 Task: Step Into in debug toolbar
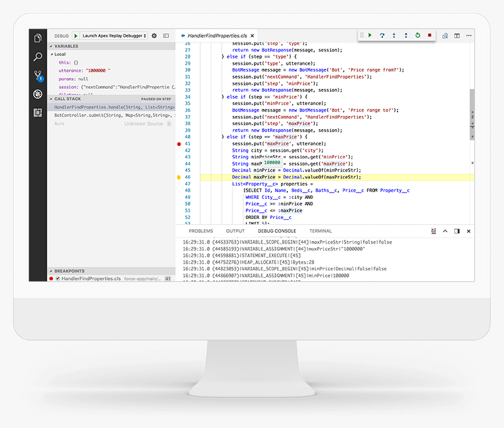click(x=394, y=35)
